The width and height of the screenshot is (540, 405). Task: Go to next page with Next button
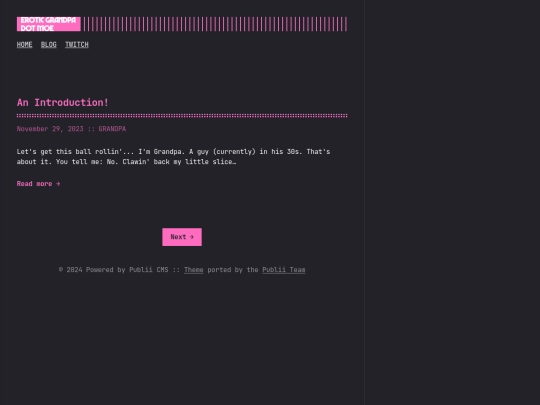click(x=182, y=237)
